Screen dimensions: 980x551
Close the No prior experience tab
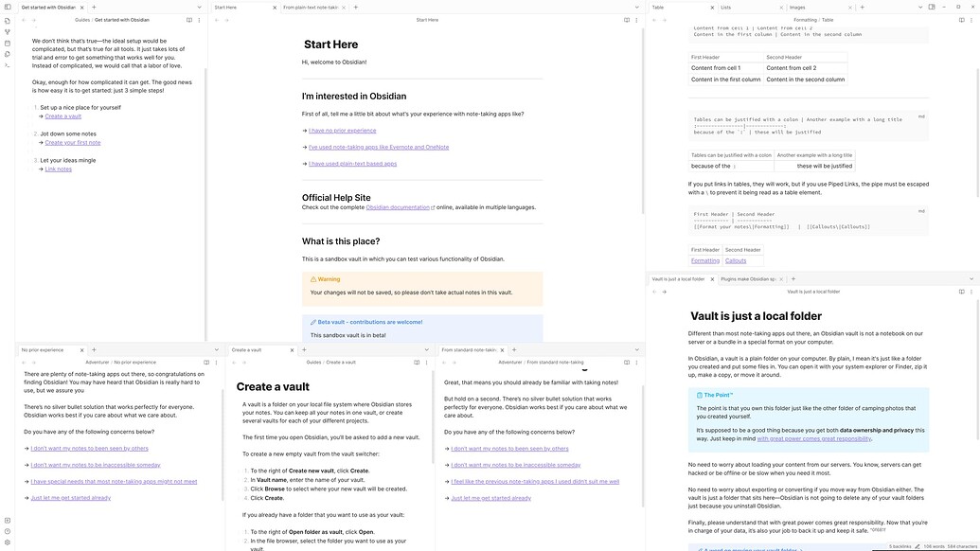pos(81,350)
